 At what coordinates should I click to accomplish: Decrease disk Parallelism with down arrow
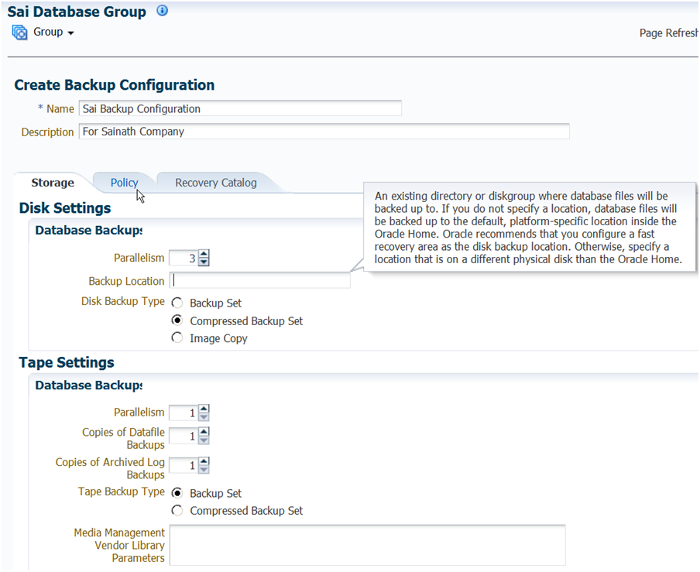point(204,262)
